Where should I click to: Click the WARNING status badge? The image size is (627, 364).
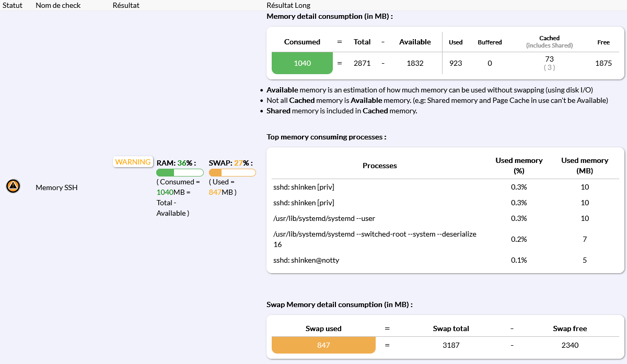click(133, 162)
